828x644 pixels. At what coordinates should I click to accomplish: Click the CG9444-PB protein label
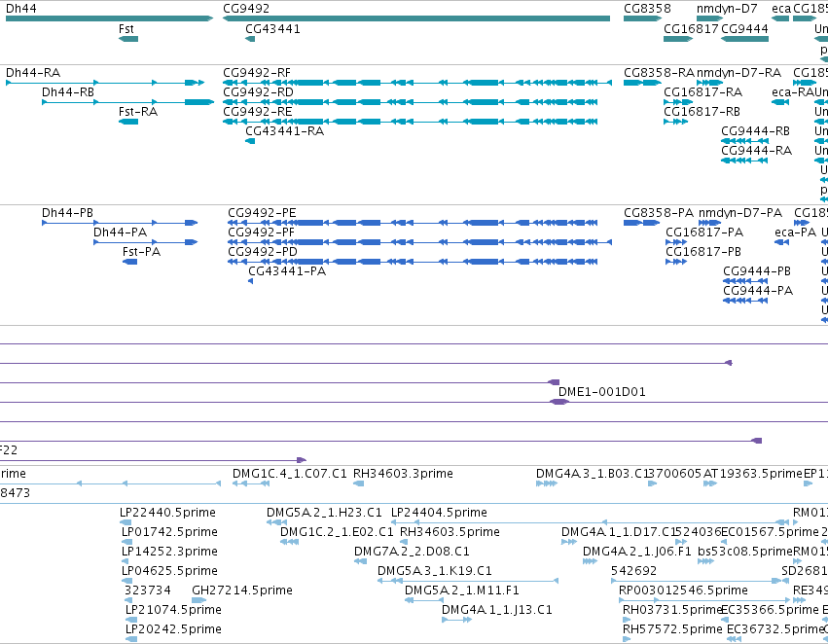coord(757,271)
